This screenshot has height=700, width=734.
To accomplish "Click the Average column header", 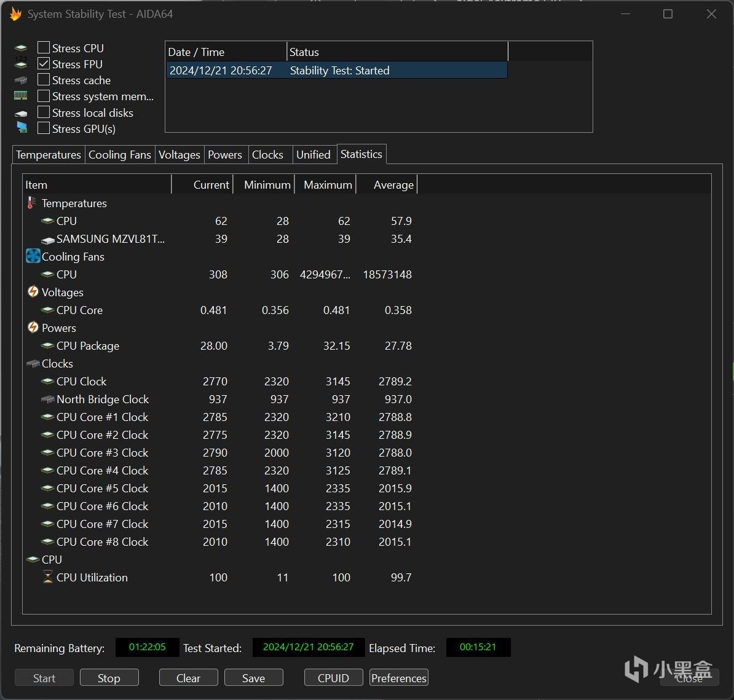I will [393, 185].
